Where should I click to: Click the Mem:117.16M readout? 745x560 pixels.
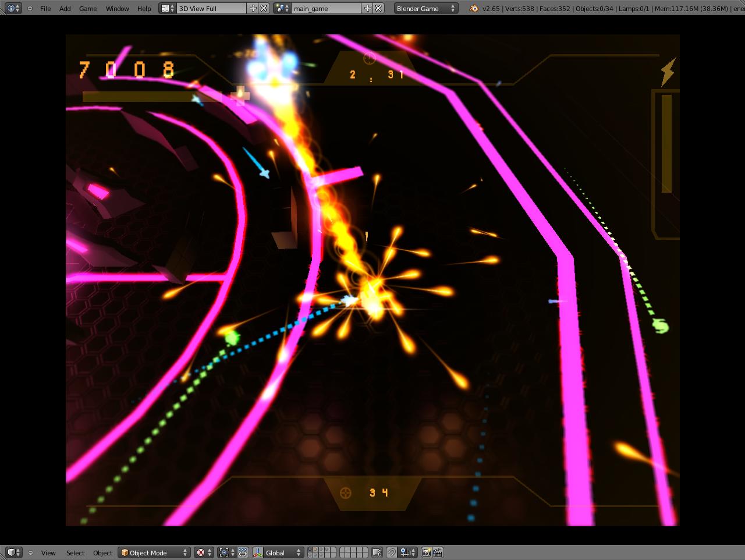point(691,9)
